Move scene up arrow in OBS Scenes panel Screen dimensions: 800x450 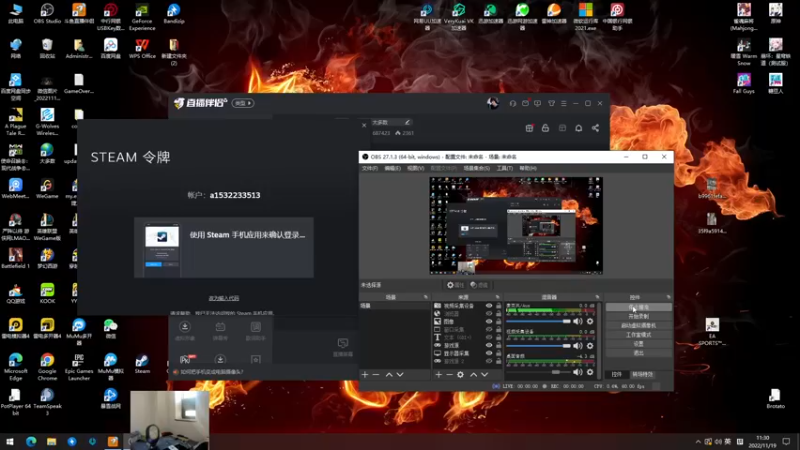click(389, 374)
